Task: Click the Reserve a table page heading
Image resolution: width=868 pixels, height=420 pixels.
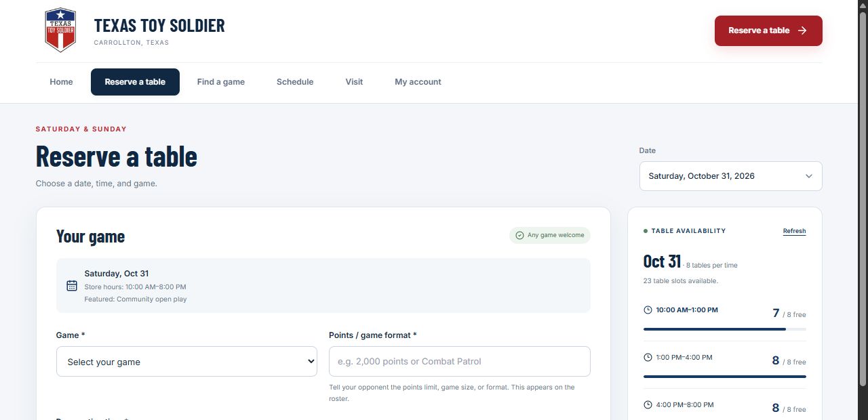Action: [x=117, y=156]
